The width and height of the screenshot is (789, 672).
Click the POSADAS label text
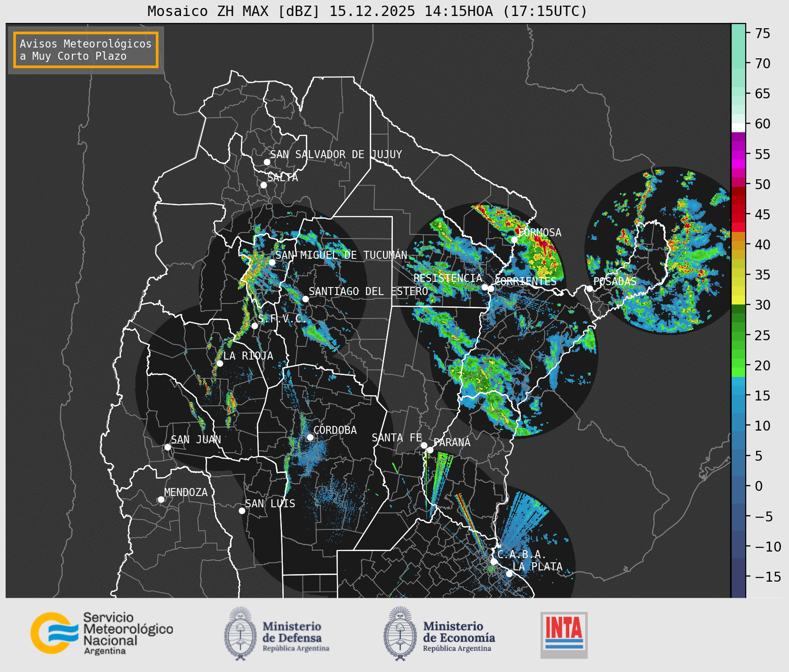(615, 281)
